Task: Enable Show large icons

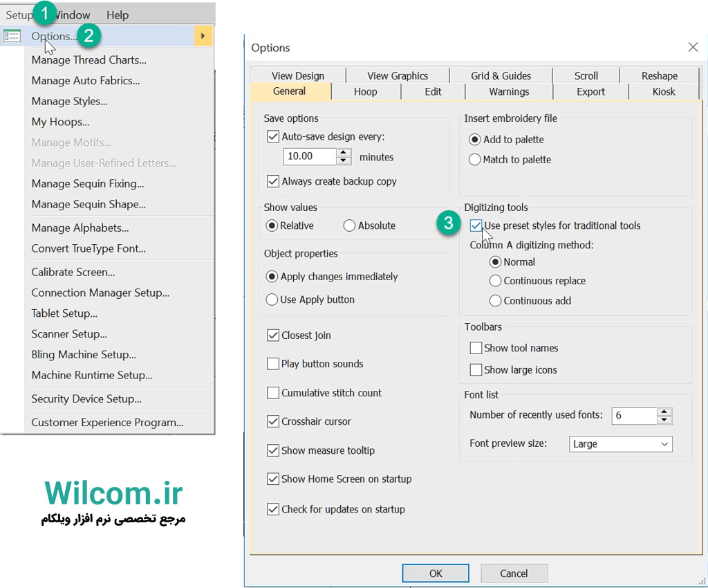Action: click(476, 370)
